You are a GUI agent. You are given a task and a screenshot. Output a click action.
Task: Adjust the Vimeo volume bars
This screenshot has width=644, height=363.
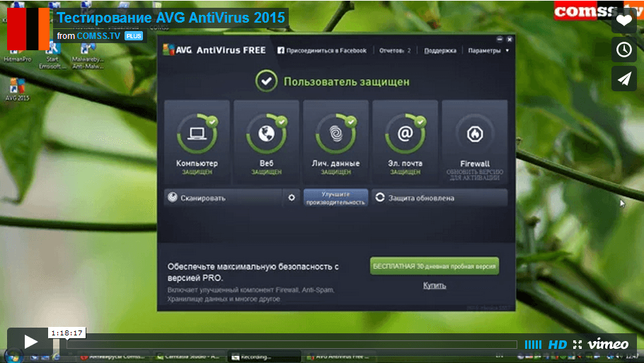coord(533,345)
